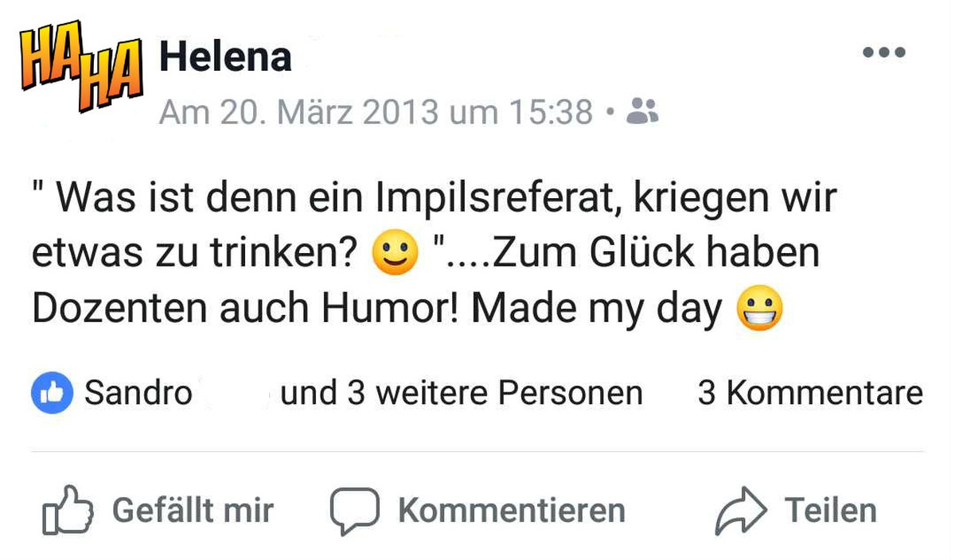The width and height of the screenshot is (955, 560).
Task: Click the Kommentieren button label
Action: 512,511
